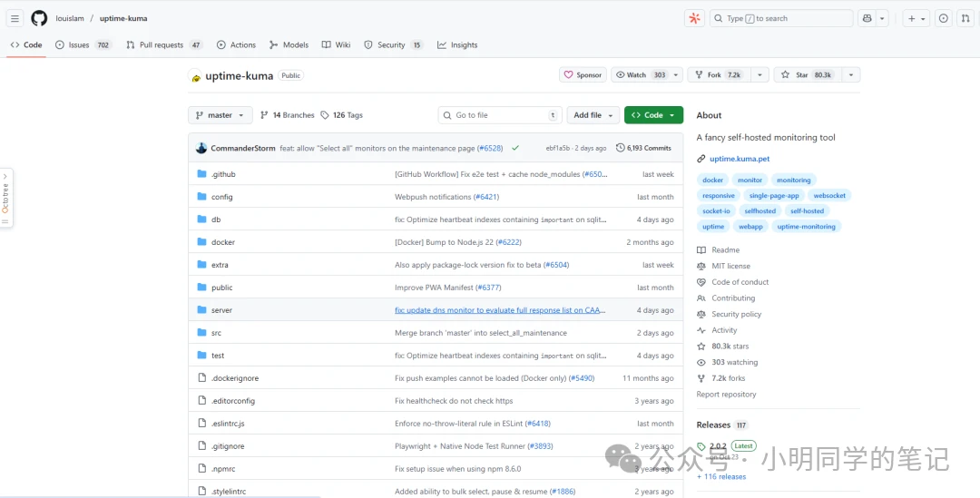Open the .dockerignore file
Image resolution: width=980 pixels, height=498 pixels.
tap(235, 378)
